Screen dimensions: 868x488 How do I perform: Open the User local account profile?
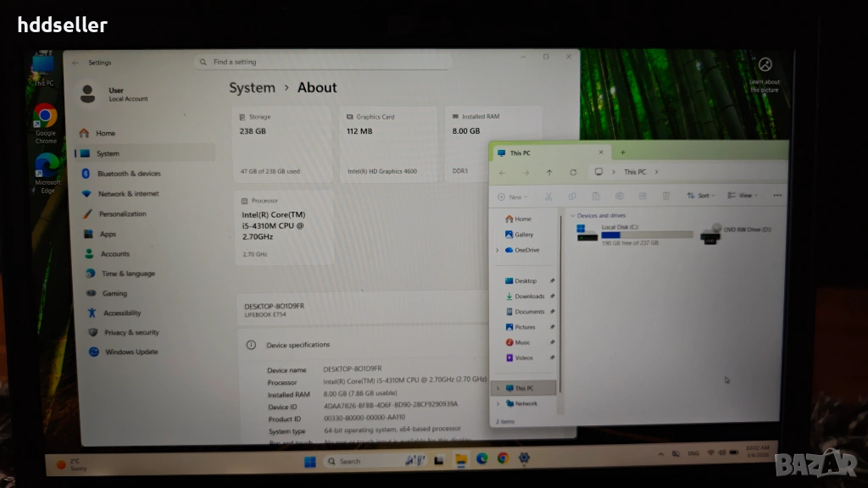114,94
